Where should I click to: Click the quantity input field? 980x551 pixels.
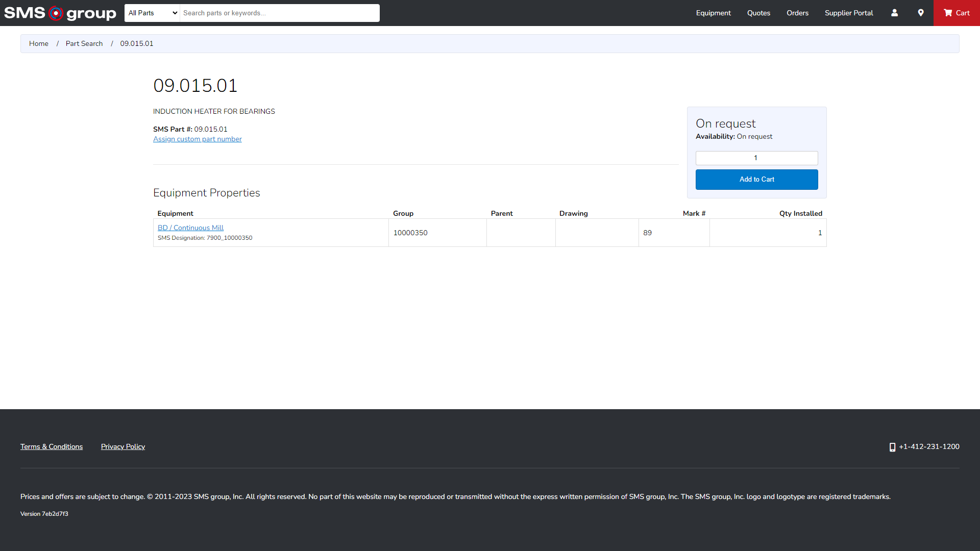[x=756, y=158]
